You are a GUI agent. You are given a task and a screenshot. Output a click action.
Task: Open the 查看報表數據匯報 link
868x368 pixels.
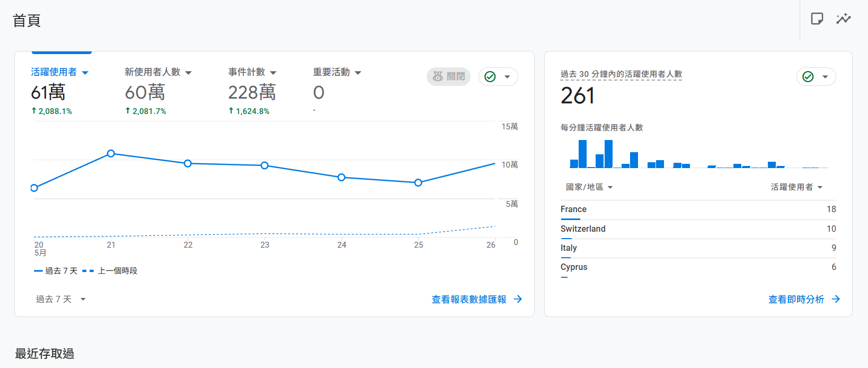(x=468, y=299)
